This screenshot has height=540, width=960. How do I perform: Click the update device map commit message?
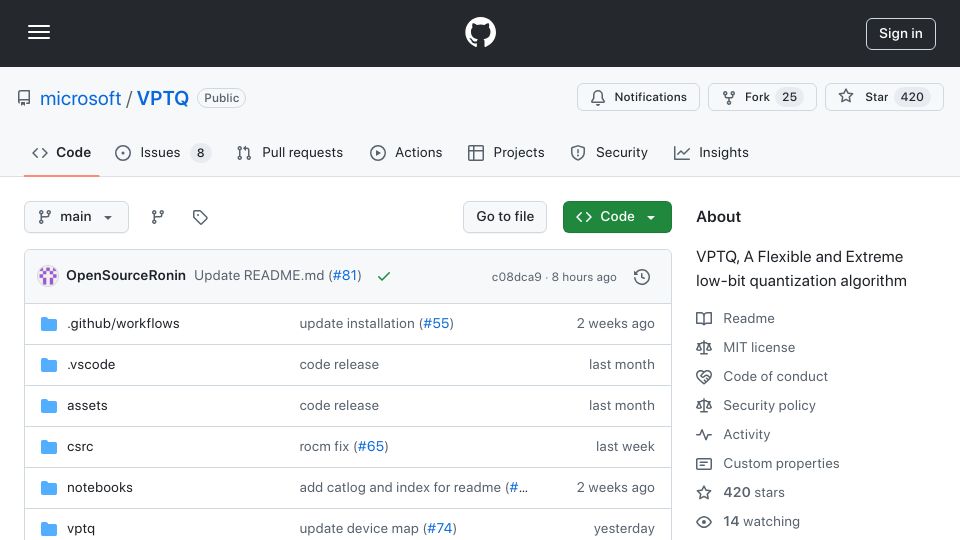pyautogui.click(x=359, y=528)
